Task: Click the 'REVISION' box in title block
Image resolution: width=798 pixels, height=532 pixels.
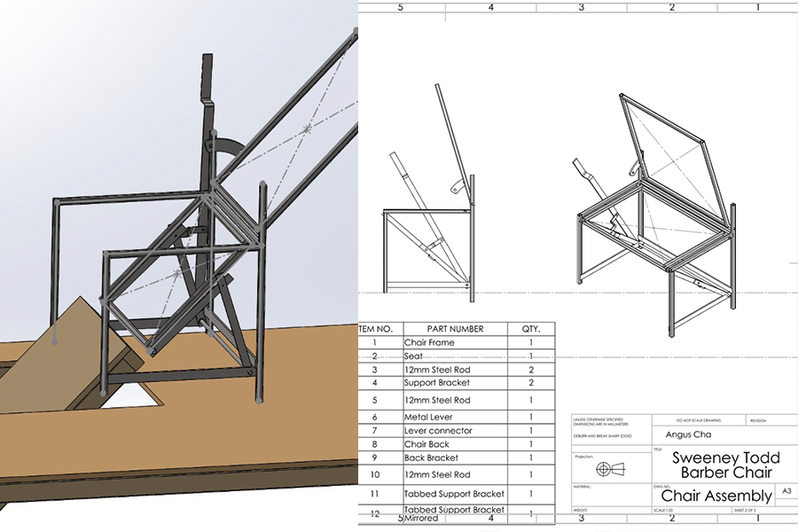Action: point(758,420)
